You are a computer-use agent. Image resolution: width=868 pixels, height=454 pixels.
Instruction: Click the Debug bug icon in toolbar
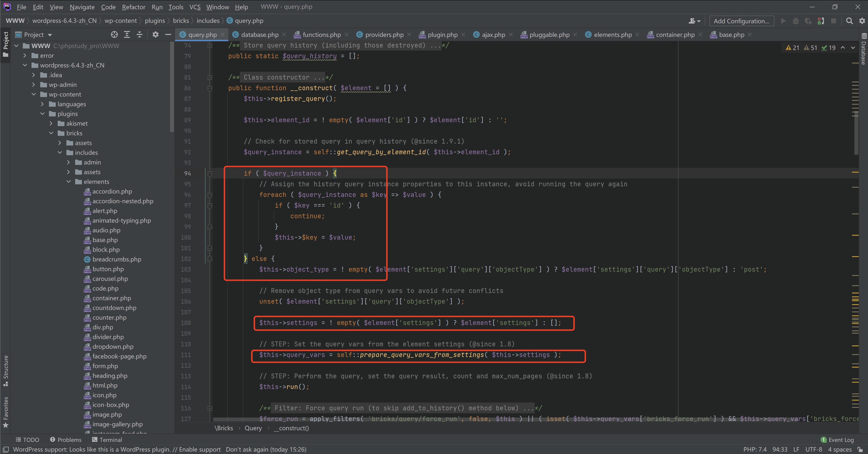[x=796, y=21]
